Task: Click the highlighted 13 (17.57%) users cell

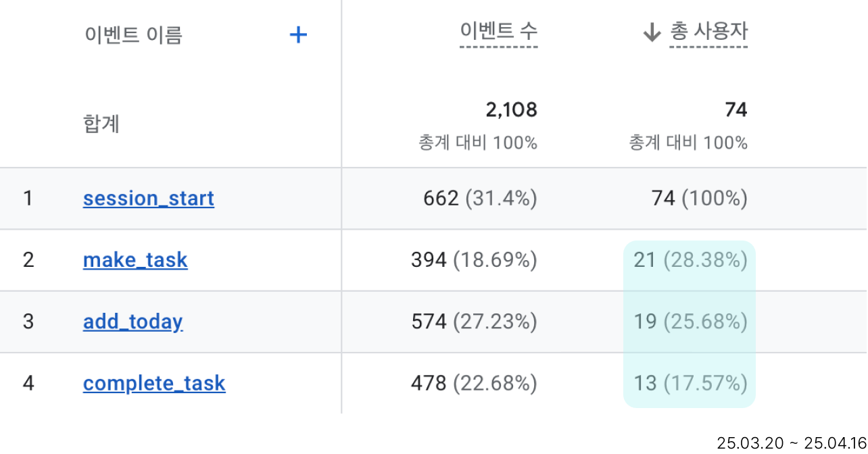Action: pos(691,384)
